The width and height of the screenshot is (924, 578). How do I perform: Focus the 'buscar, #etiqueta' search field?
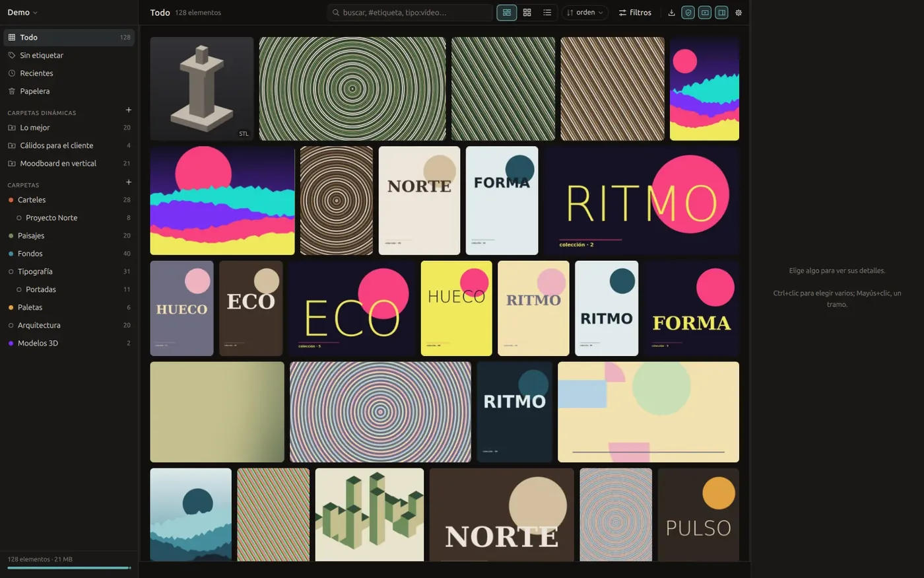click(x=410, y=13)
